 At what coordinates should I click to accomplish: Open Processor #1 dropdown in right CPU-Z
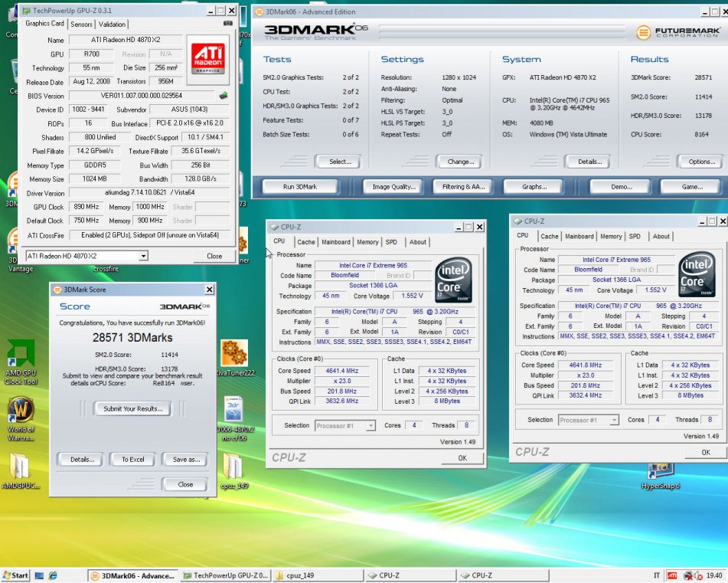click(x=614, y=420)
